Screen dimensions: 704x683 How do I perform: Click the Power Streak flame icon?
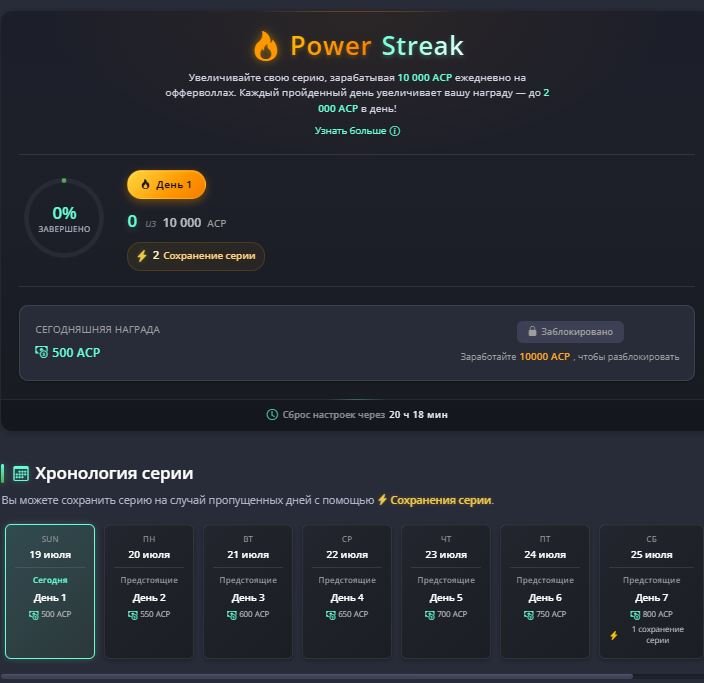pyautogui.click(x=266, y=46)
